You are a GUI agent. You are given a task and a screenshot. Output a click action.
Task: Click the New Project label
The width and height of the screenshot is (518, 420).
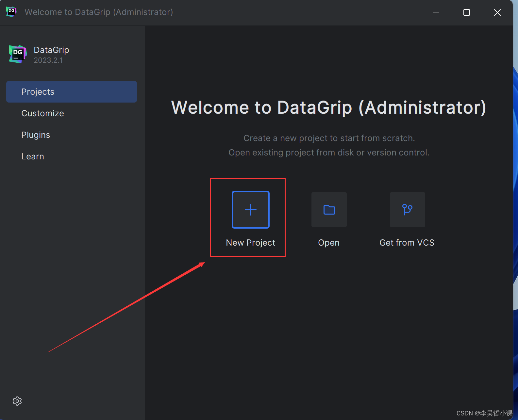tap(251, 243)
